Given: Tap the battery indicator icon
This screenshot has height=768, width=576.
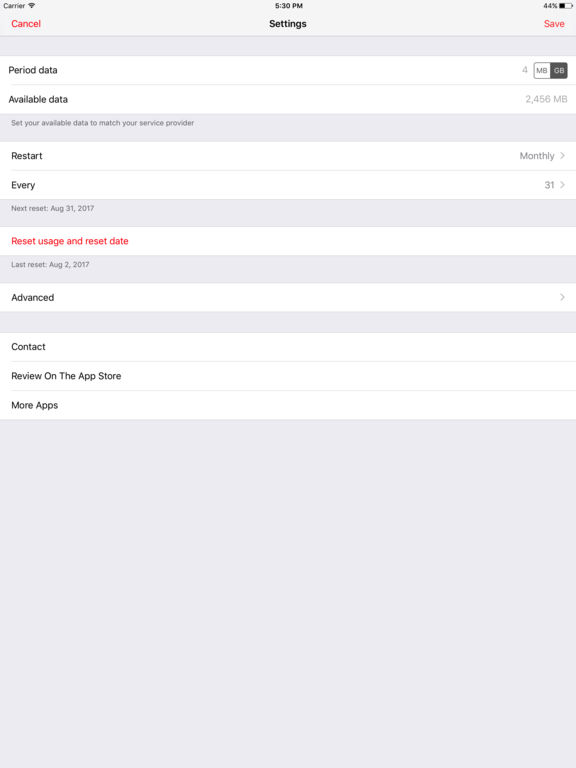Looking at the screenshot, I should pos(566,6).
